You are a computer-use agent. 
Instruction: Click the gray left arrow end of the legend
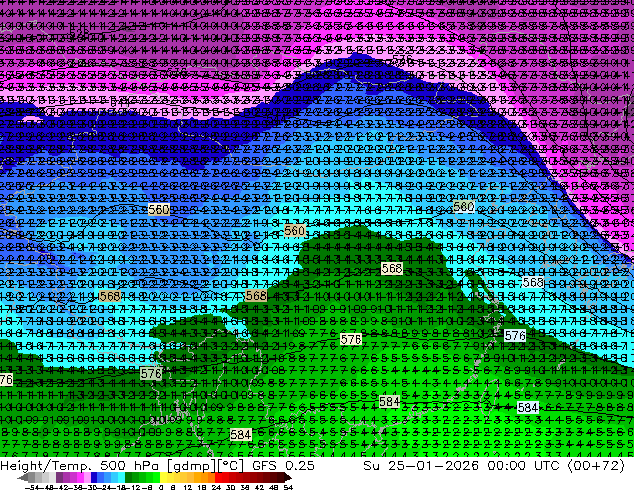[x=23, y=477]
